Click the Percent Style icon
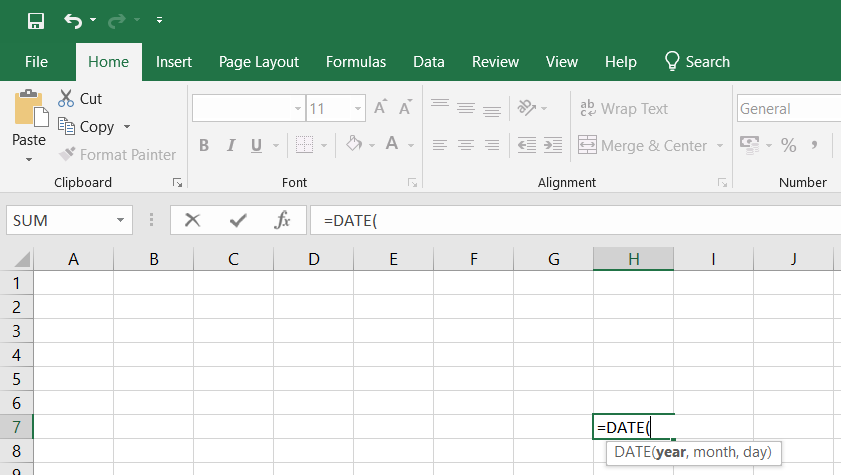Viewport: 841px width, 475px height. point(788,146)
